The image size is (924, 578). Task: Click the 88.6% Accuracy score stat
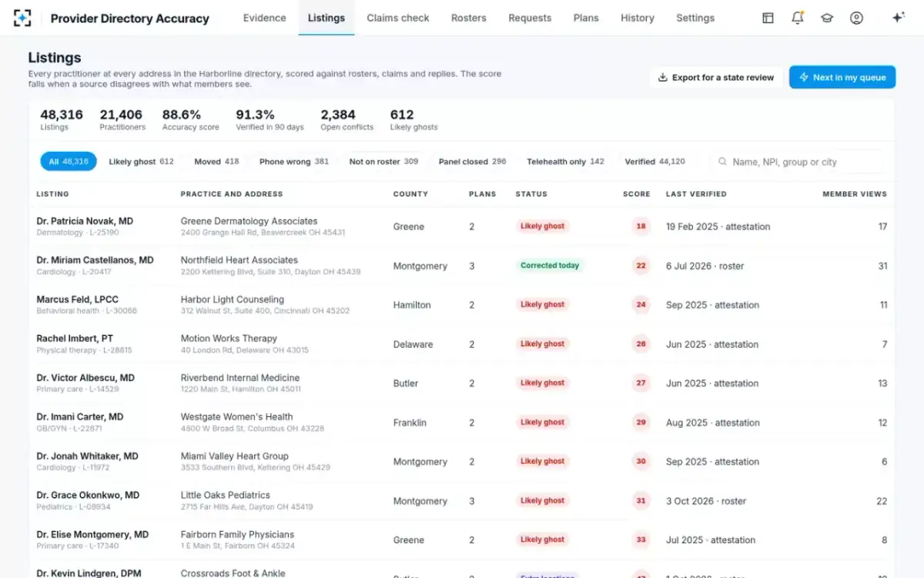coord(191,119)
